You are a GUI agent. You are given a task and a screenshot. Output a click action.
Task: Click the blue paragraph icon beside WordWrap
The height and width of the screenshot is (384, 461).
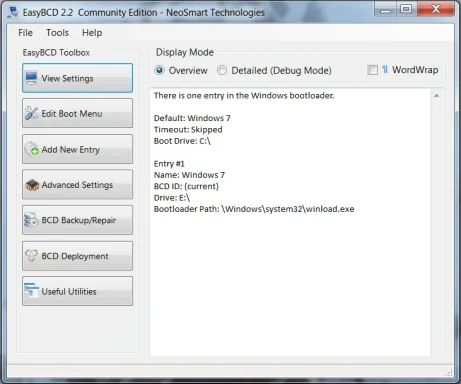pos(385,70)
